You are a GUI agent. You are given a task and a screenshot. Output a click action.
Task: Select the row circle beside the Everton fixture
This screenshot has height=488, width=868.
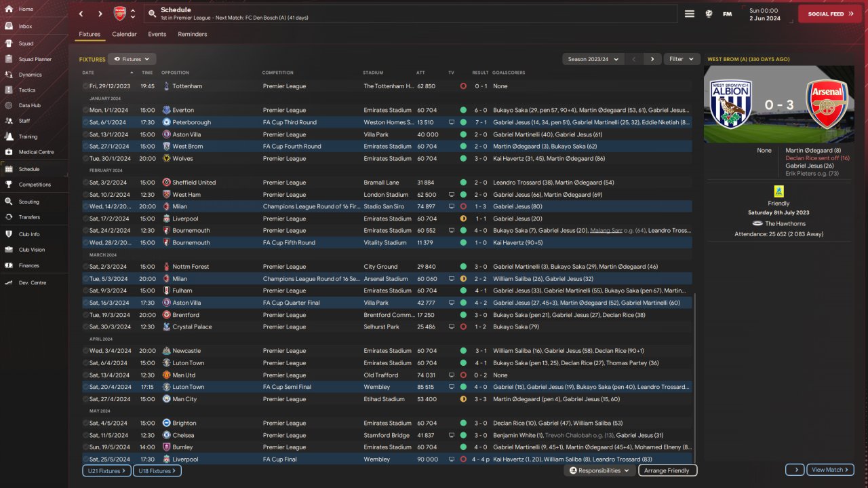(x=86, y=110)
